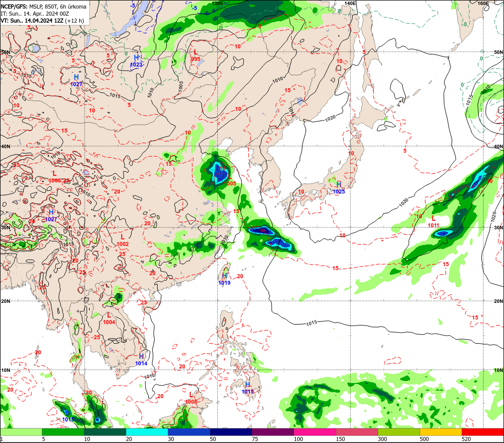Click the H 1019 high over Taiwan
This screenshot has height=443, width=504.
224,279
